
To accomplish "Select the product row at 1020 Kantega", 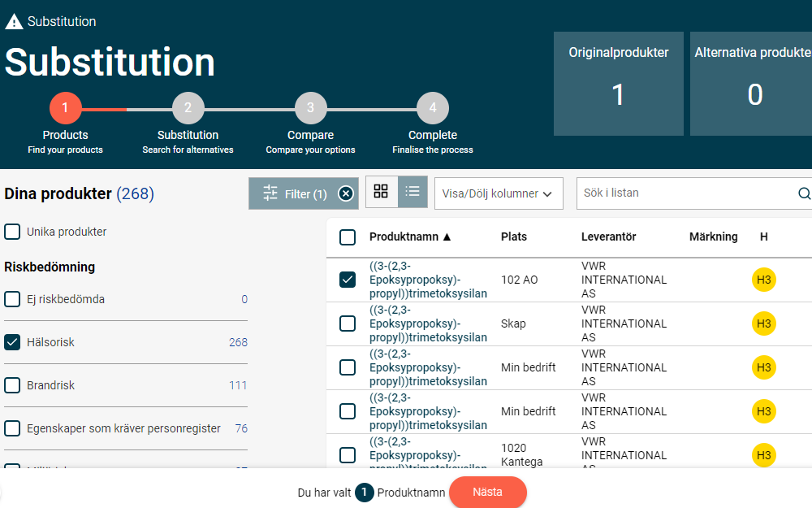I will [x=348, y=455].
